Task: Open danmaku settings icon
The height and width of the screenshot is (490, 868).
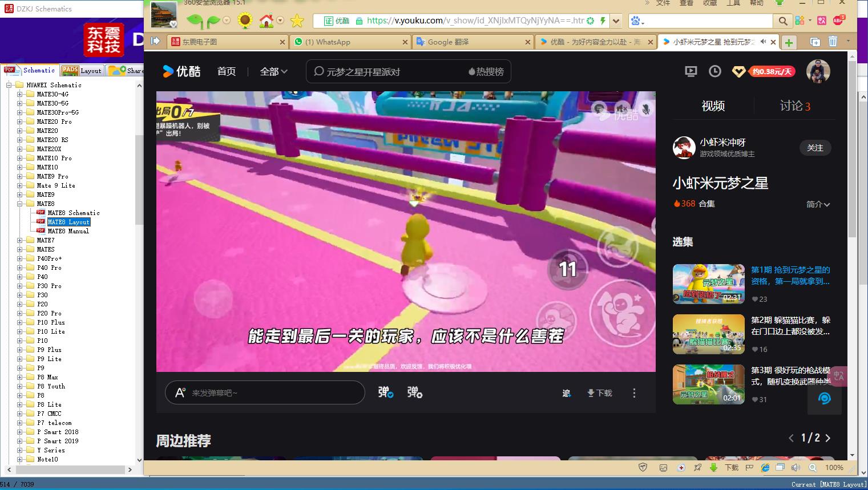Action: 415,392
